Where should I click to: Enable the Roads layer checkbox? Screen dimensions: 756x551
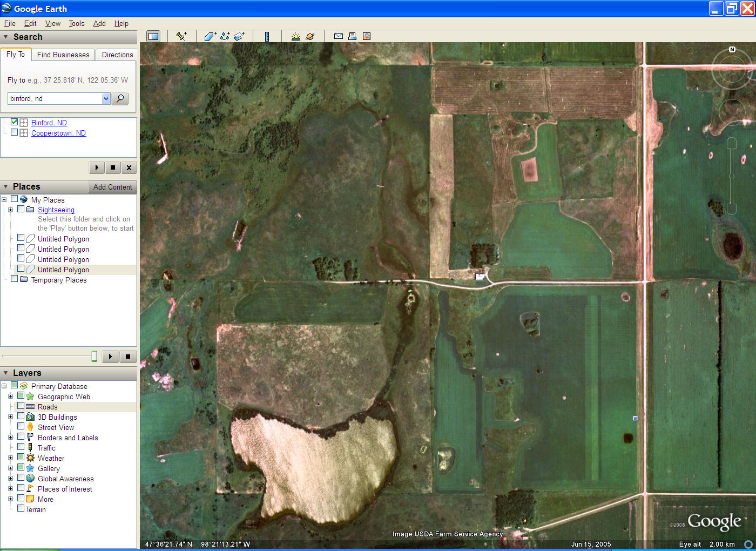[21, 406]
